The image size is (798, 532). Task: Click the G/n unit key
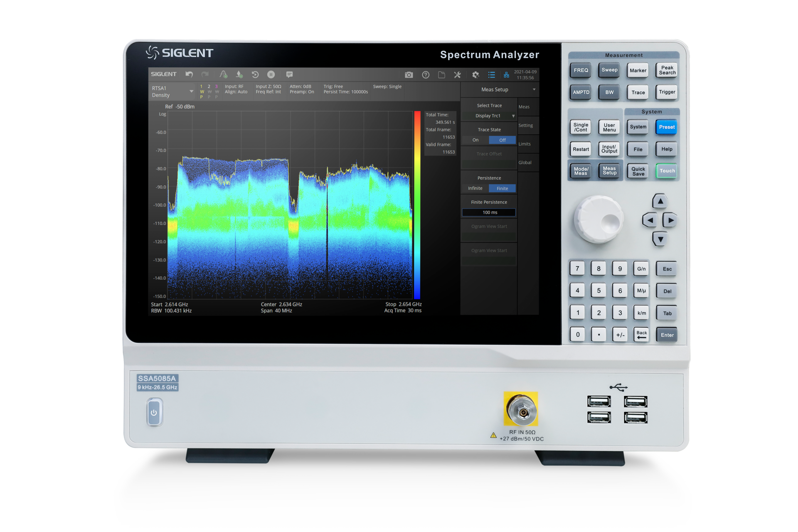[641, 268]
